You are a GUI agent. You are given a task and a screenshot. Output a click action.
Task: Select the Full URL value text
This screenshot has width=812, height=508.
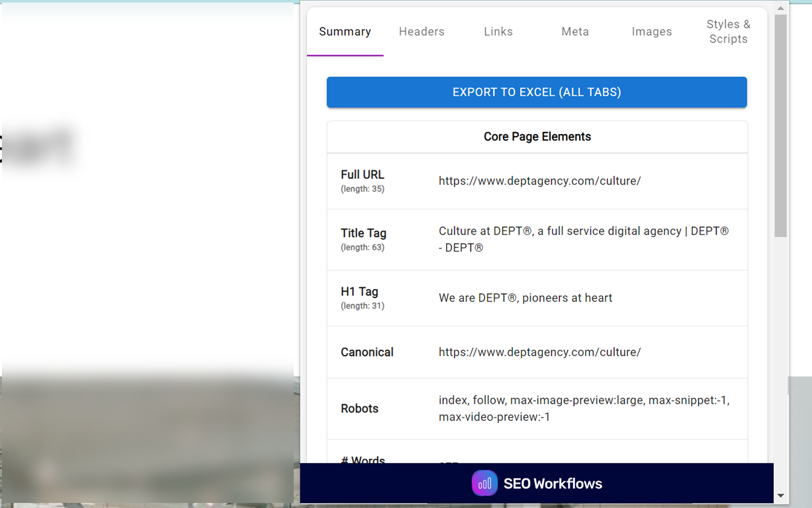coord(540,181)
